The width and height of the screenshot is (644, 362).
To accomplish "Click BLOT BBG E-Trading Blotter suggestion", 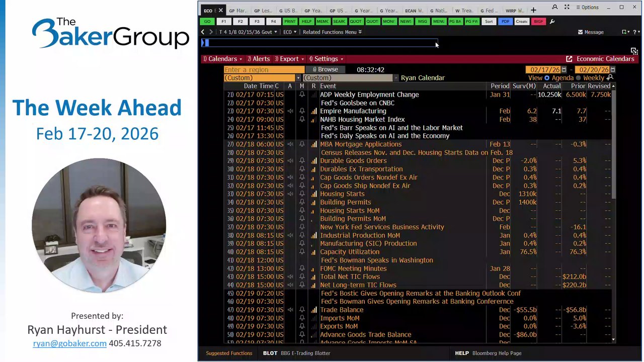I will [296, 353].
